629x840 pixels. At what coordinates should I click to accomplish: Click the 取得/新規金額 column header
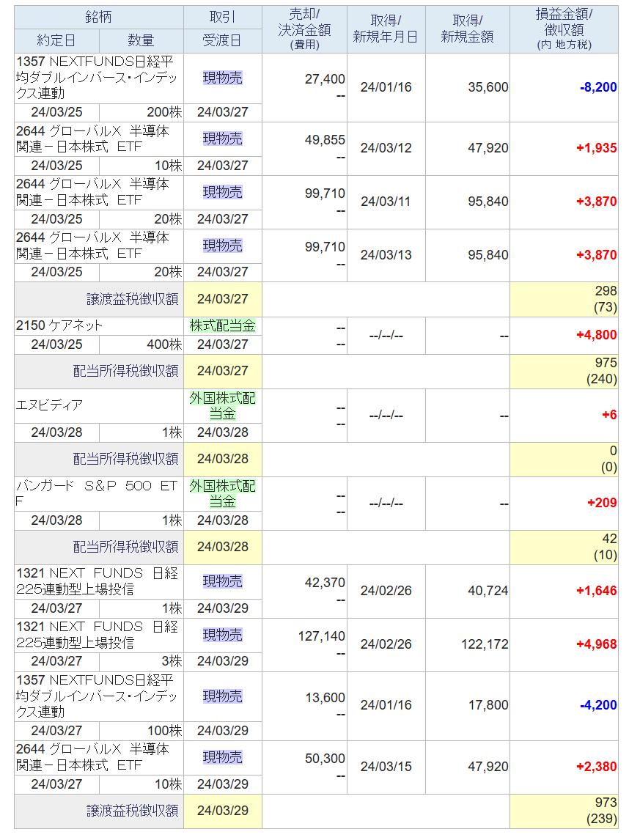(x=467, y=29)
